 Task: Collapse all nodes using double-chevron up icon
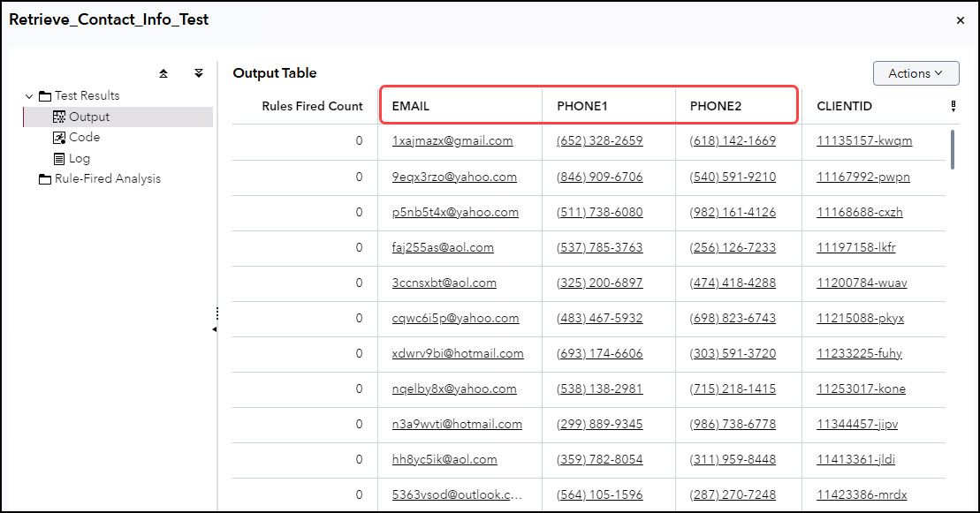click(x=163, y=72)
